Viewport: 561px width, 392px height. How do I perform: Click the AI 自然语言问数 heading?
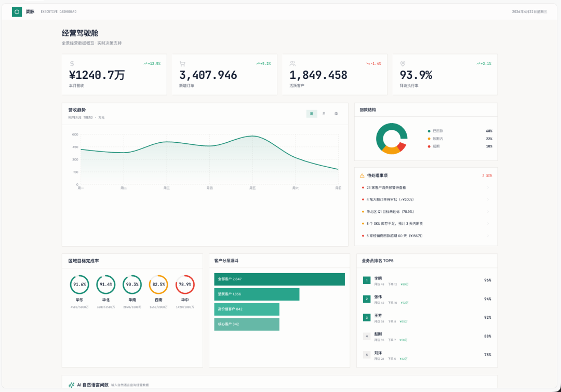point(92,385)
